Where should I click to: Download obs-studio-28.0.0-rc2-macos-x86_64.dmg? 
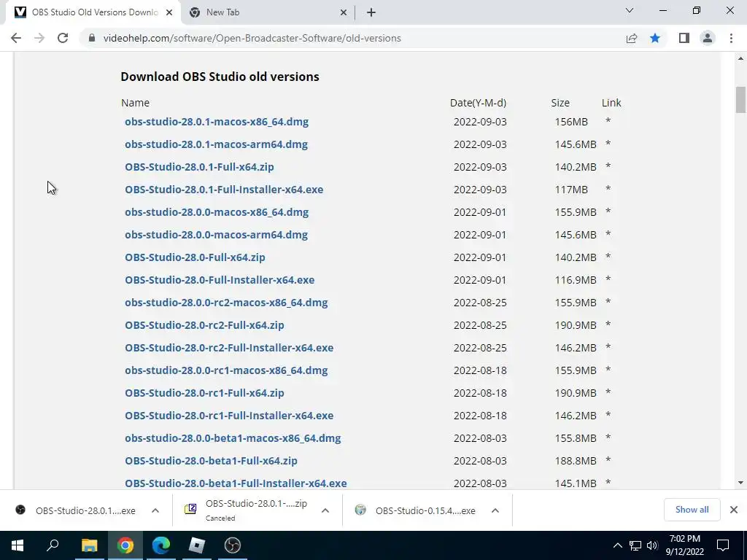(226, 303)
